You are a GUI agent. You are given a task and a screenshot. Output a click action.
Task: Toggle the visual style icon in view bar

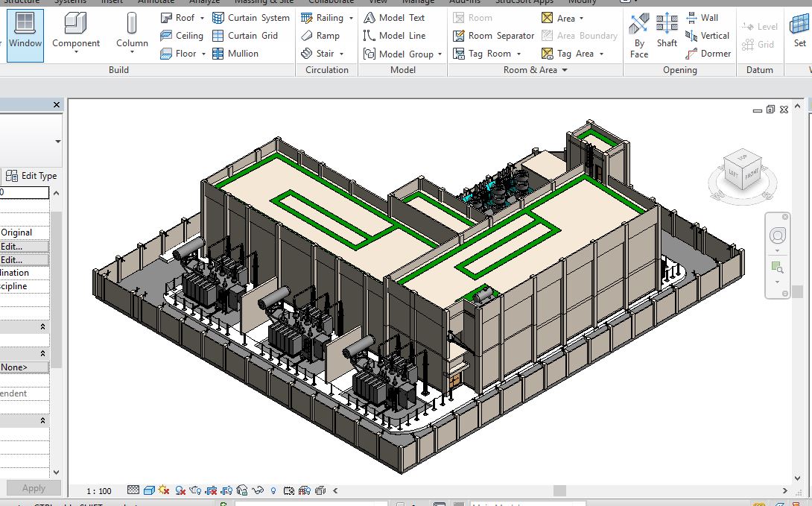click(149, 490)
